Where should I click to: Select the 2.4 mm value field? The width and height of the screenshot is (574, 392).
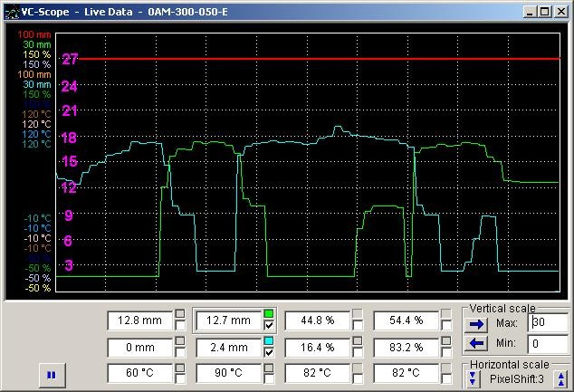coord(228,348)
